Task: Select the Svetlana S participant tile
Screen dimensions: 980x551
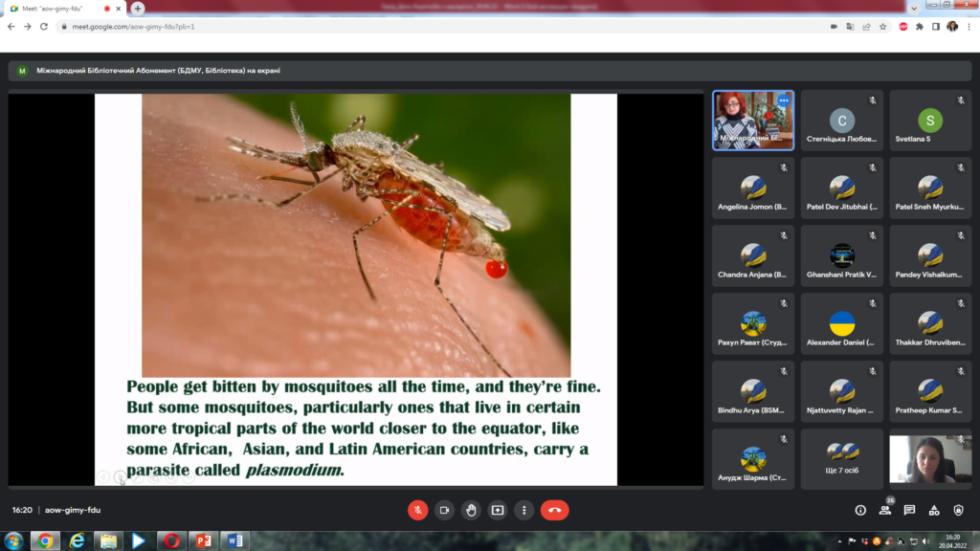Action: click(x=929, y=121)
